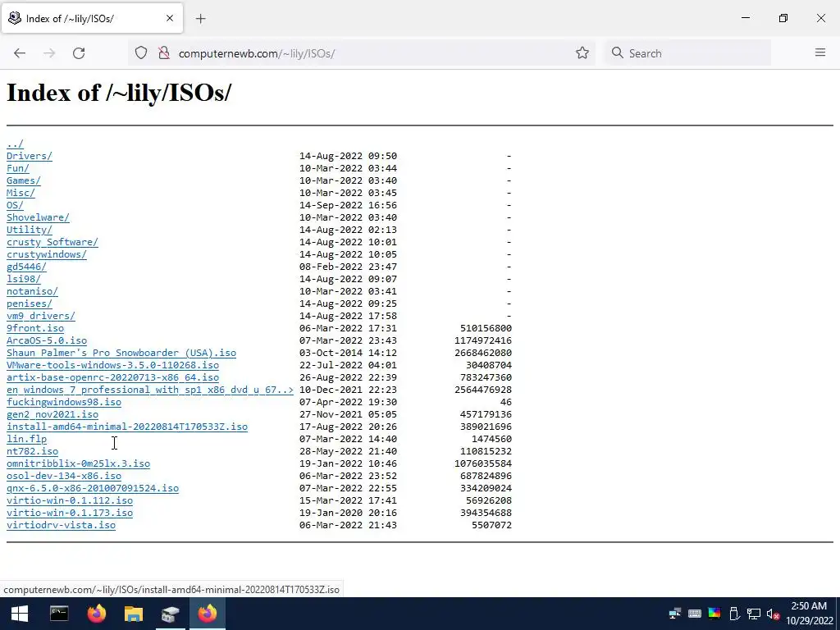Open the taskbar clock showing 2:50 AM

click(x=810, y=614)
